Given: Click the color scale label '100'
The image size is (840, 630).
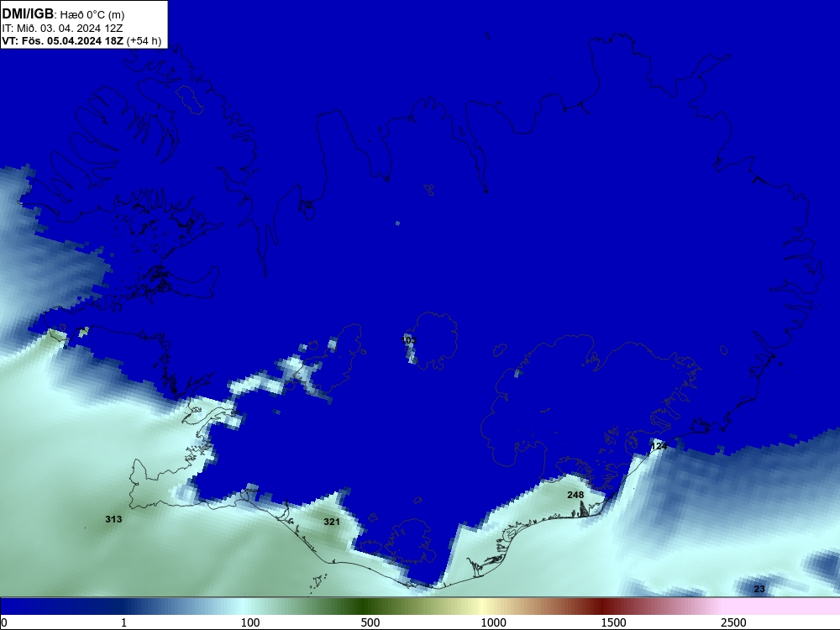Looking at the screenshot, I should point(250,622).
